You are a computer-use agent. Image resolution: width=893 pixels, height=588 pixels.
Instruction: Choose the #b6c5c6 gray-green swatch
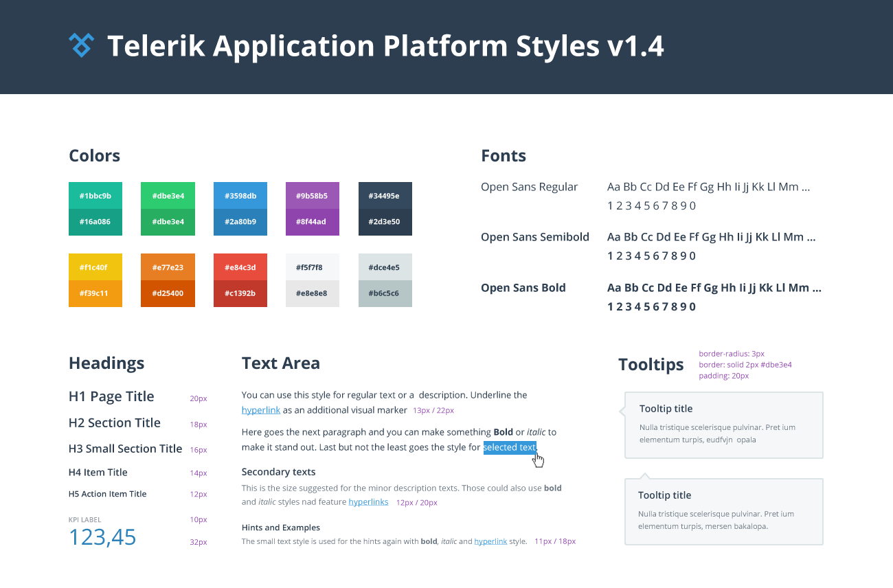[385, 293]
